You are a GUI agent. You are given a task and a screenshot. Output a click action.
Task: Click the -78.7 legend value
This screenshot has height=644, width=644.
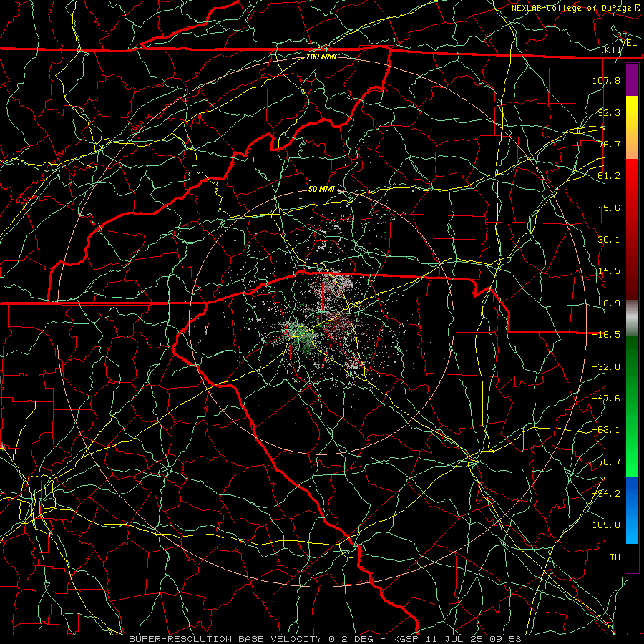point(606,462)
